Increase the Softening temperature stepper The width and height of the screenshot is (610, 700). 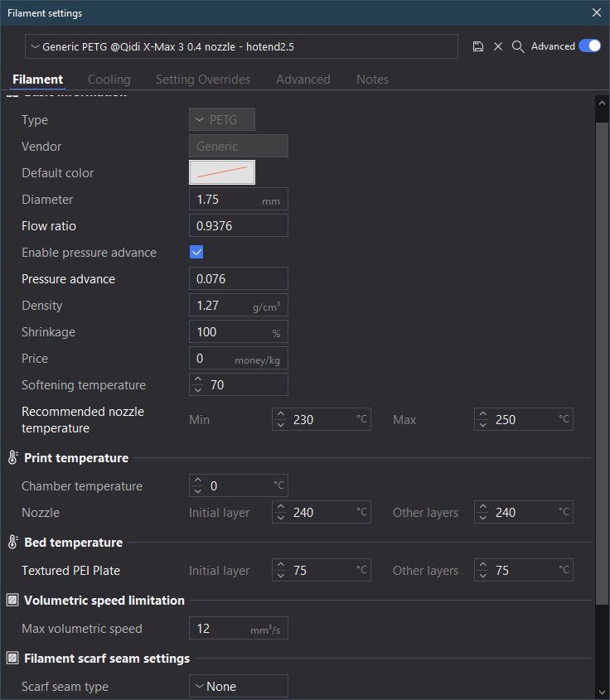tap(198, 379)
